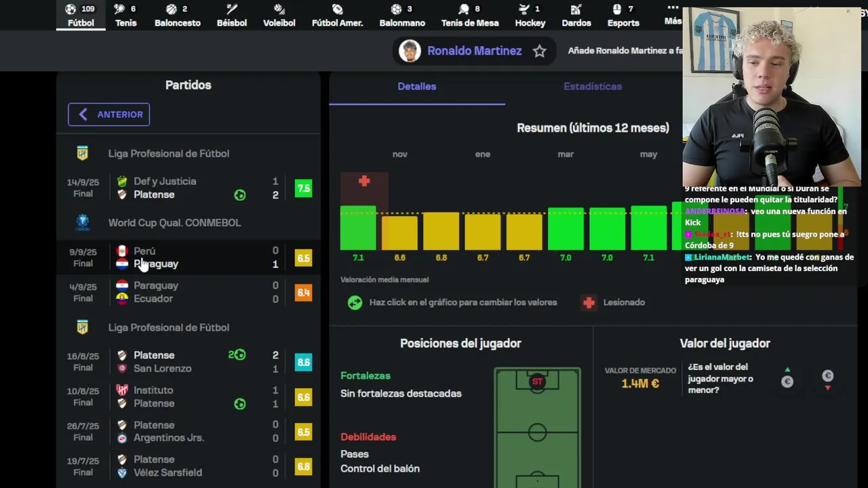Click goal icon in Def y Justicia match
The height and width of the screenshot is (488, 868).
(x=239, y=195)
